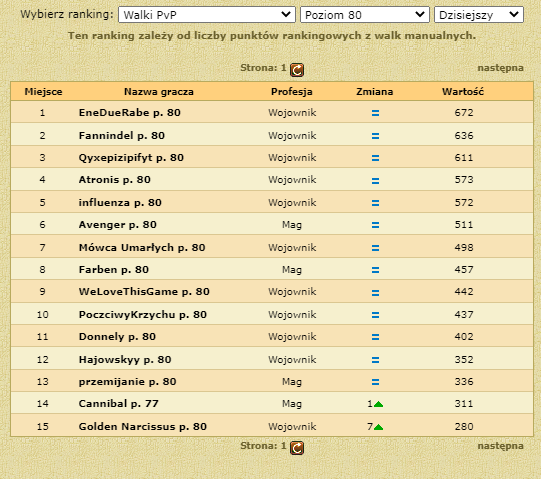The width and height of the screenshot is (541, 479).
Task: Click the Profesja column header
Action: point(292,92)
